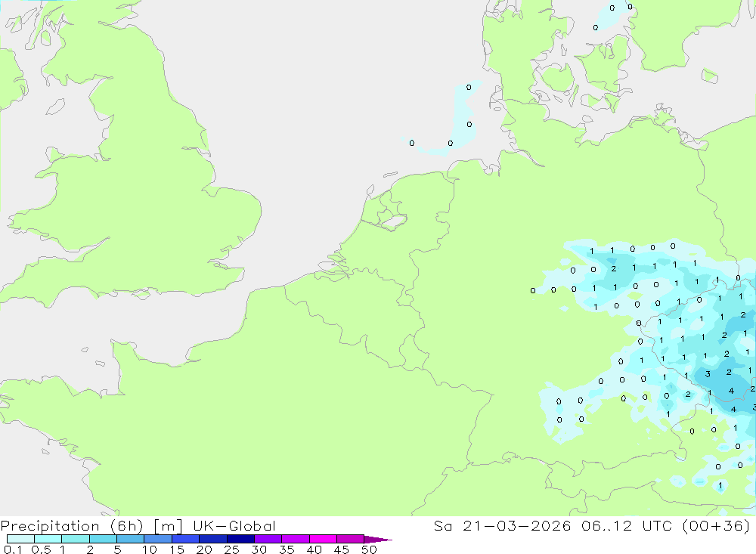Click the '15' legend scale label
This screenshot has height=554, width=756.
point(176,549)
